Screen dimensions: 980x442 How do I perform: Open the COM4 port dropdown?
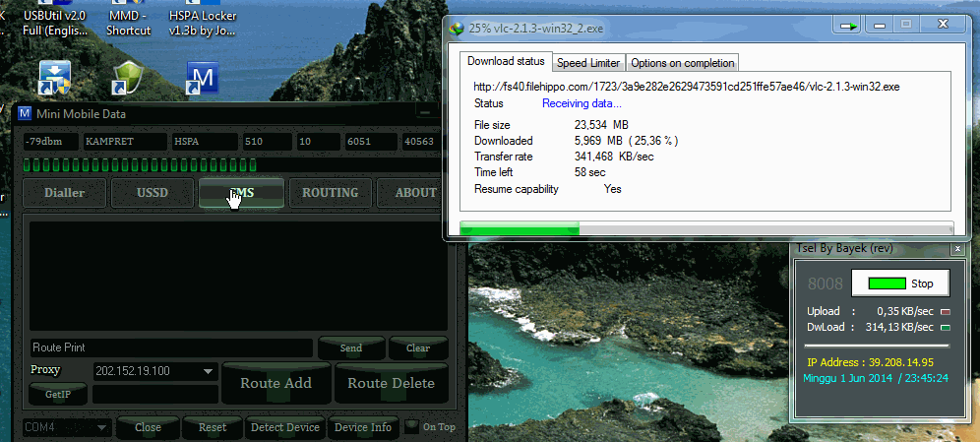pyautogui.click(x=100, y=428)
